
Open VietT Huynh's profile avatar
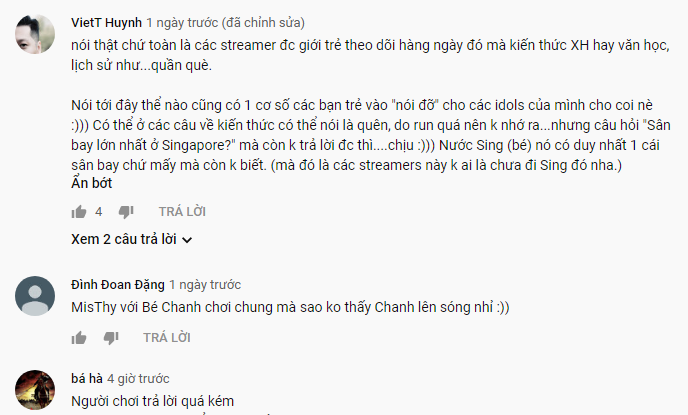(x=35, y=34)
